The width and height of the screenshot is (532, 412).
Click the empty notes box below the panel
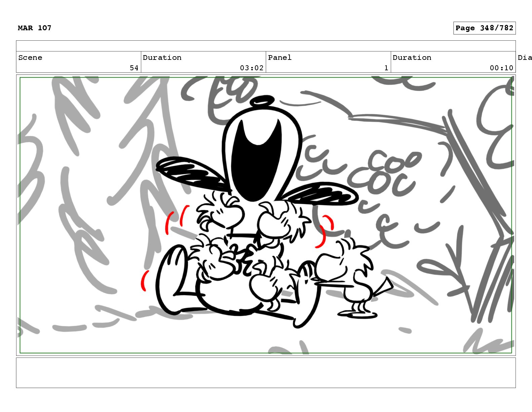[x=266, y=373]
